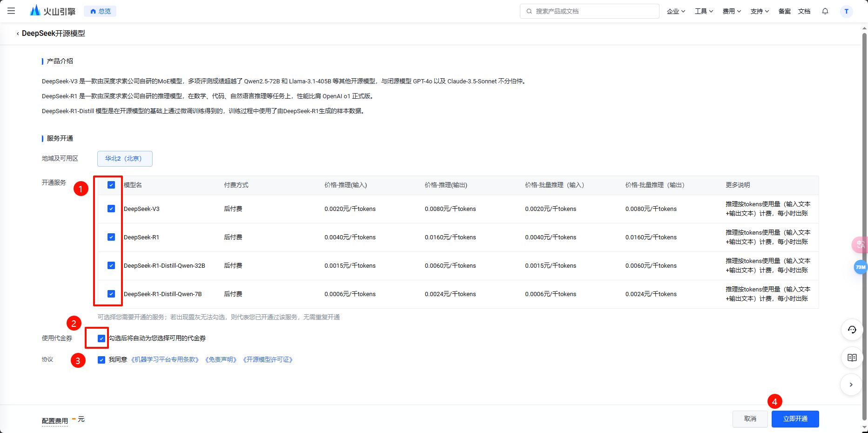Click the 价格-推理(输入) column header
Screen dimensions: 868x433
pyautogui.click(x=346, y=185)
